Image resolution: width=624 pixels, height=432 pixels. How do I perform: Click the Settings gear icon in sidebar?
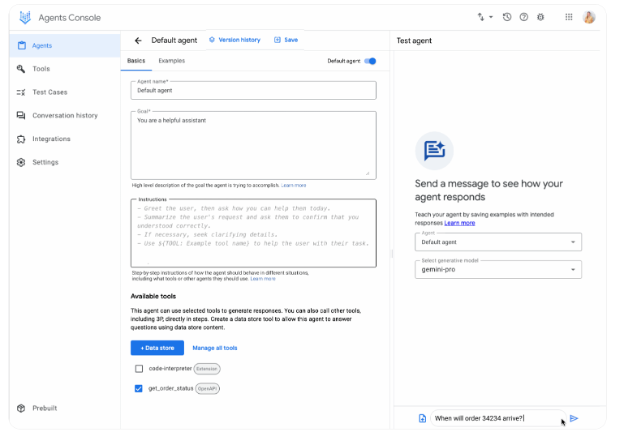coord(21,162)
